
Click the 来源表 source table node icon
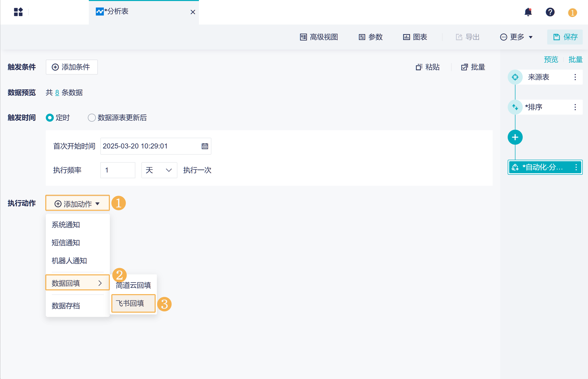[515, 77]
